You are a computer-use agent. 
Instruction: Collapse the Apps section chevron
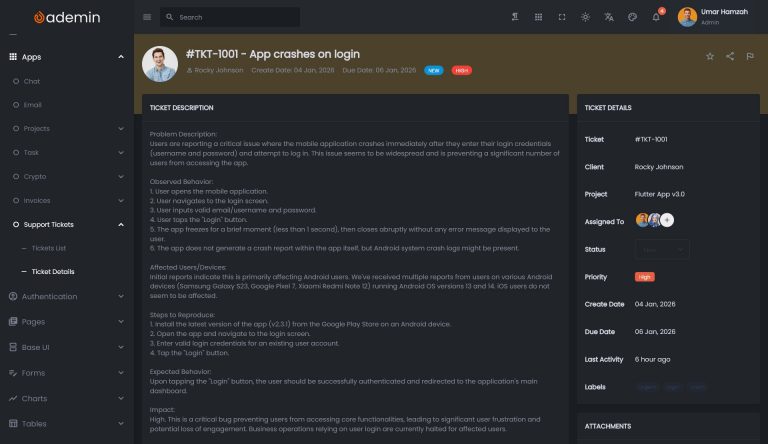pyautogui.click(x=120, y=57)
